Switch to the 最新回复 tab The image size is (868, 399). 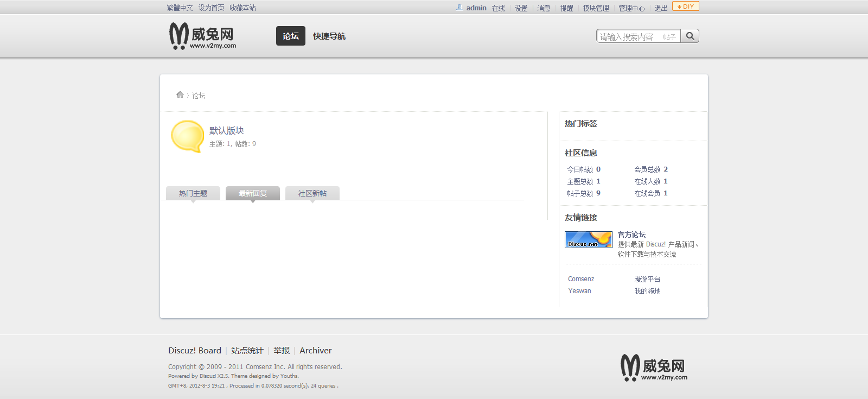253,193
